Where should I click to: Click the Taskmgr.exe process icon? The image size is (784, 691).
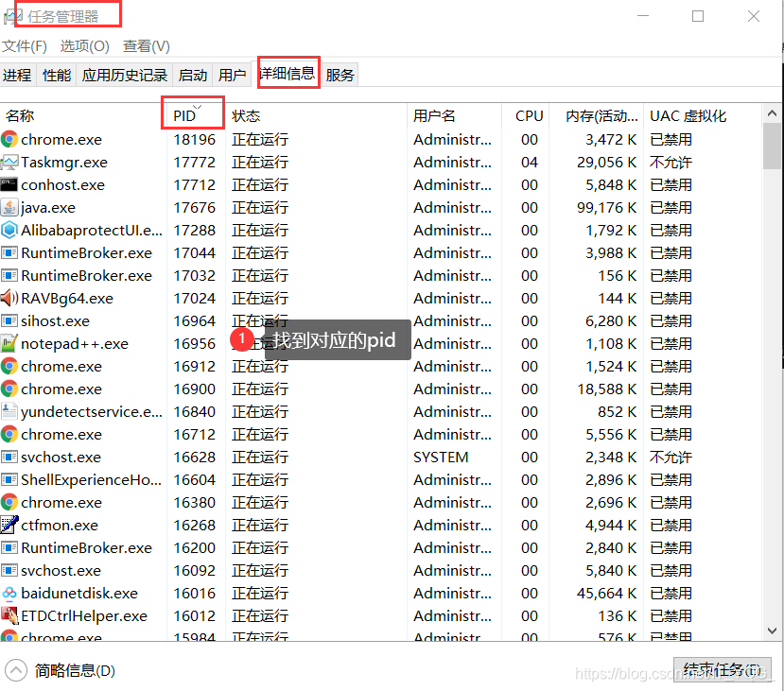click(9, 162)
